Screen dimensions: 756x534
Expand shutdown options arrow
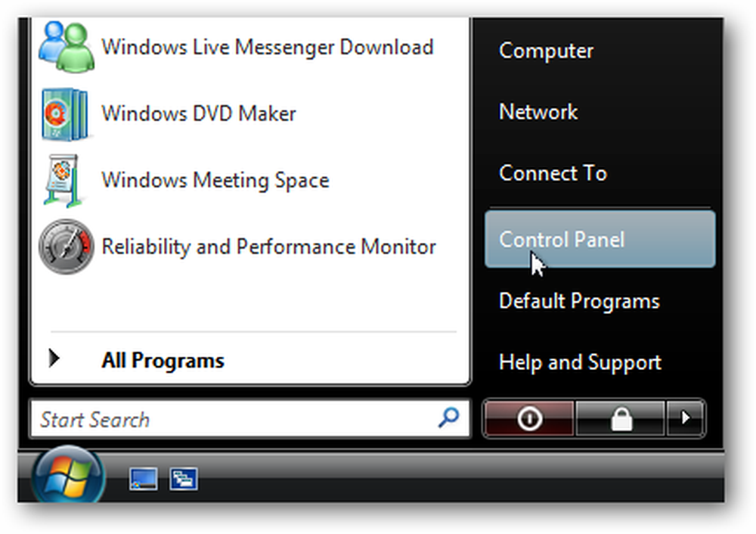pyautogui.click(x=685, y=418)
